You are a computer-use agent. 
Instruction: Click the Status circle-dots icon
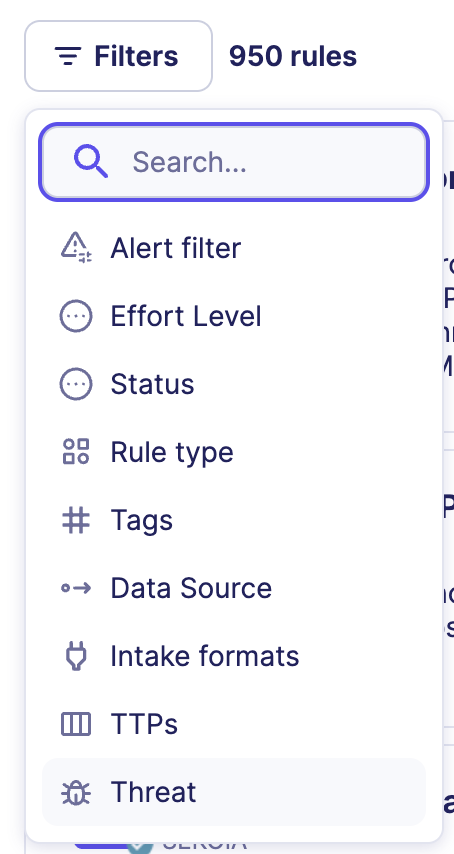click(x=76, y=384)
